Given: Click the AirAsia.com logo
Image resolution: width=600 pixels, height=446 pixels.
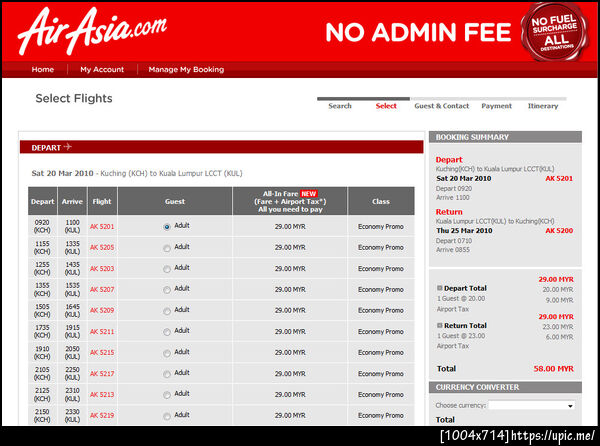Looking at the screenshot, I should click(92, 31).
